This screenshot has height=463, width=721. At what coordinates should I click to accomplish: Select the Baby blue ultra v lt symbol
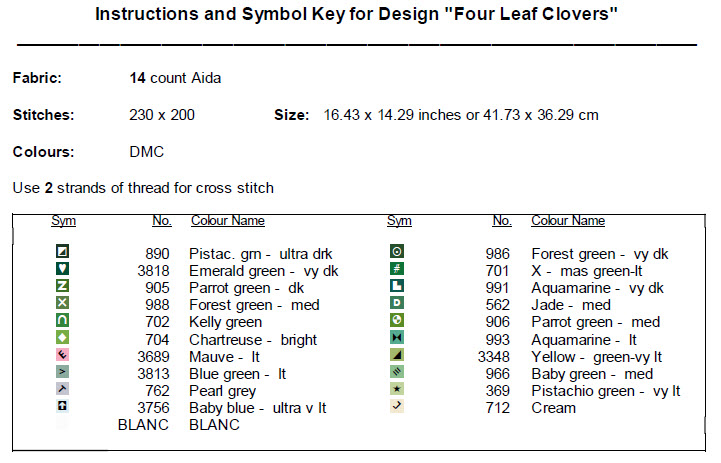point(63,407)
